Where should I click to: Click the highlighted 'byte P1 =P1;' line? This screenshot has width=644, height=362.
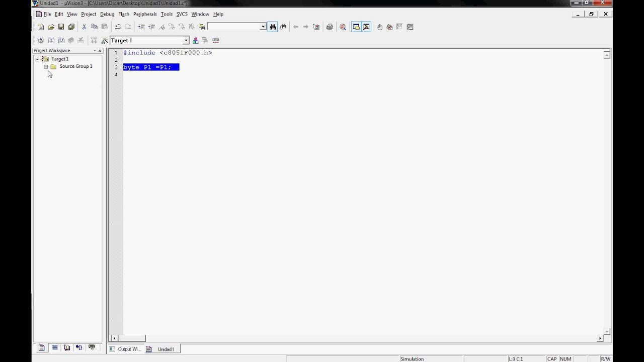click(x=151, y=67)
